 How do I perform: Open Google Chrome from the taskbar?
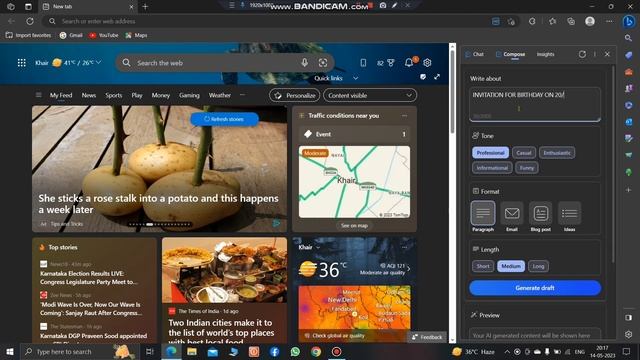click(x=316, y=351)
